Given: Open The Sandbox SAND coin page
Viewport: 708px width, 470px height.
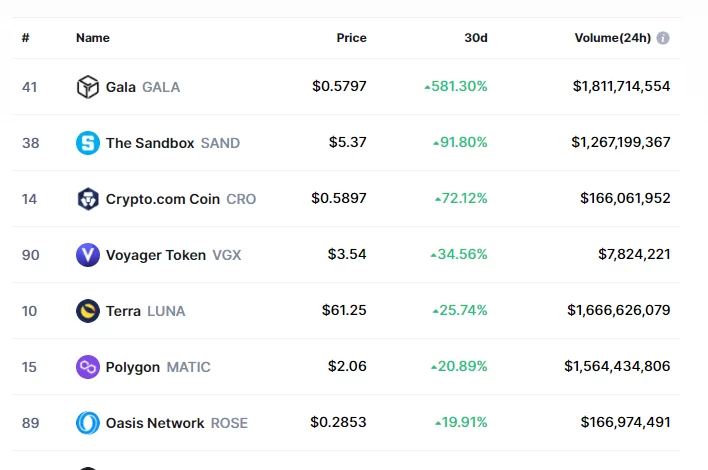Looking at the screenshot, I should [172, 143].
